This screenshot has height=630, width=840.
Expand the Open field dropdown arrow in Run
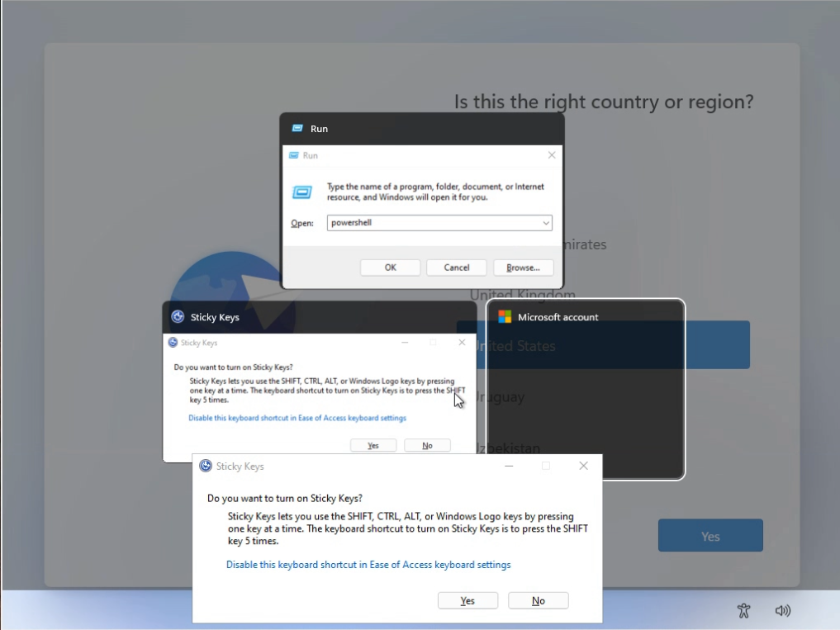(546, 223)
